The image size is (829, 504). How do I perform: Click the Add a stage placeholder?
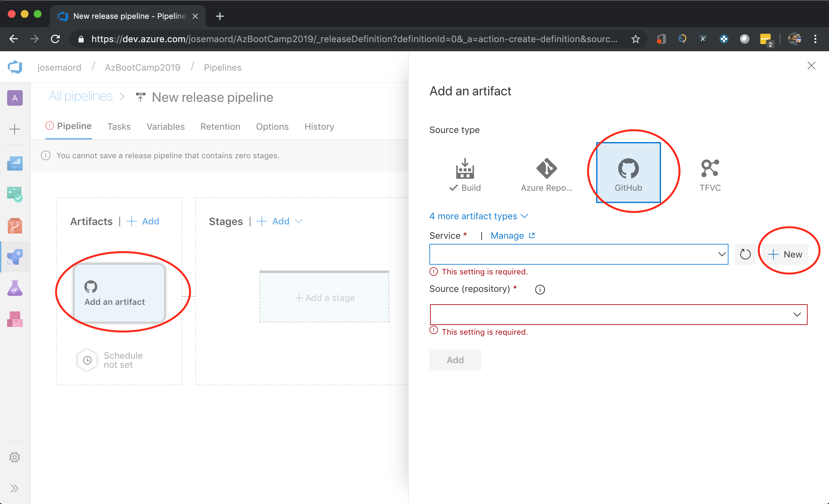(x=324, y=297)
